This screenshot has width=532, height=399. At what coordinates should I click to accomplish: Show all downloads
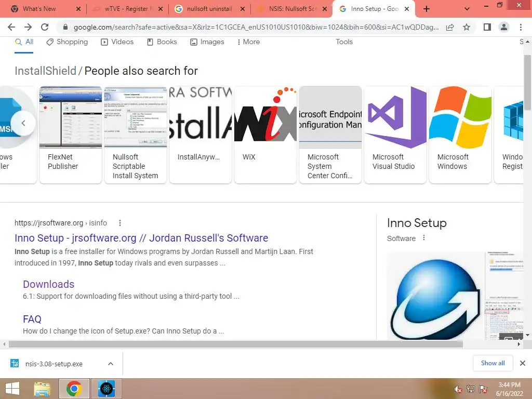coord(493,363)
